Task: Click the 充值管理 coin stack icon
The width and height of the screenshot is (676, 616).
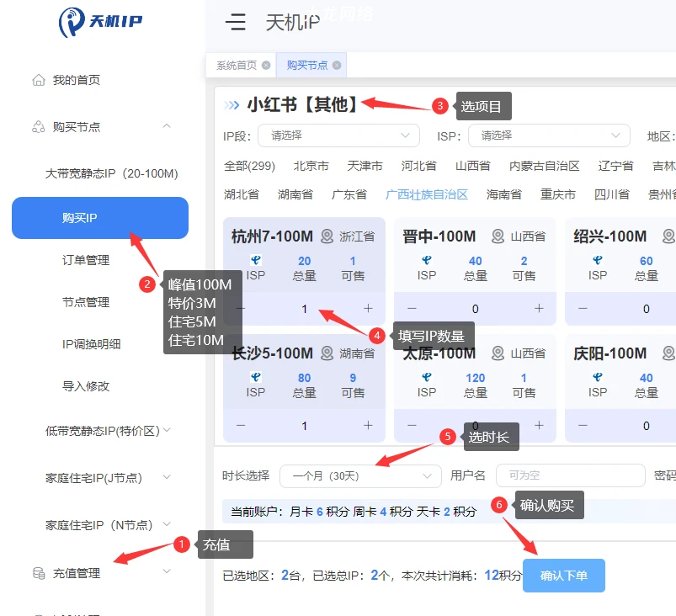Action: click(38, 573)
